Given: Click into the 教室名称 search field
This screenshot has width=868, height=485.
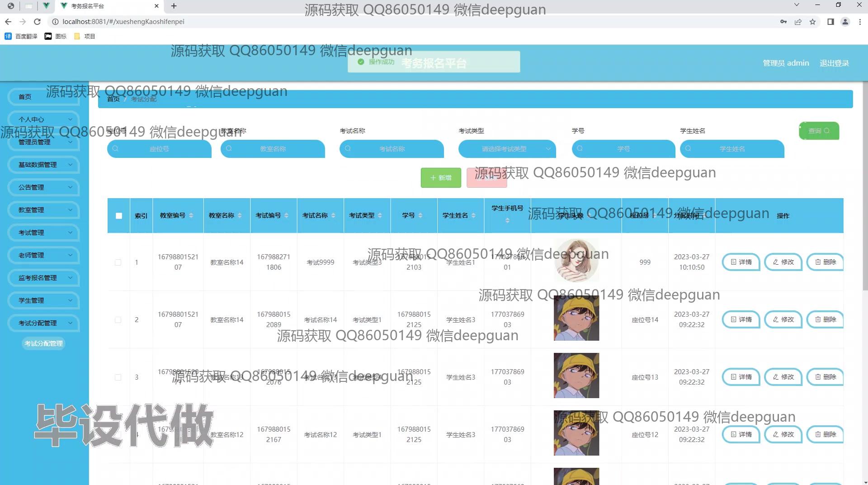Looking at the screenshot, I should pyautogui.click(x=273, y=149).
